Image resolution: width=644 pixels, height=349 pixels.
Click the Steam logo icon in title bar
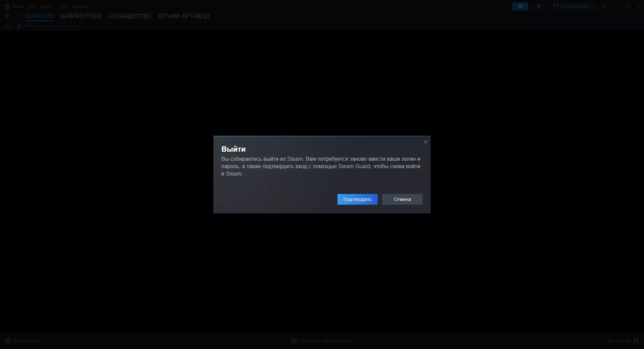tap(7, 6)
